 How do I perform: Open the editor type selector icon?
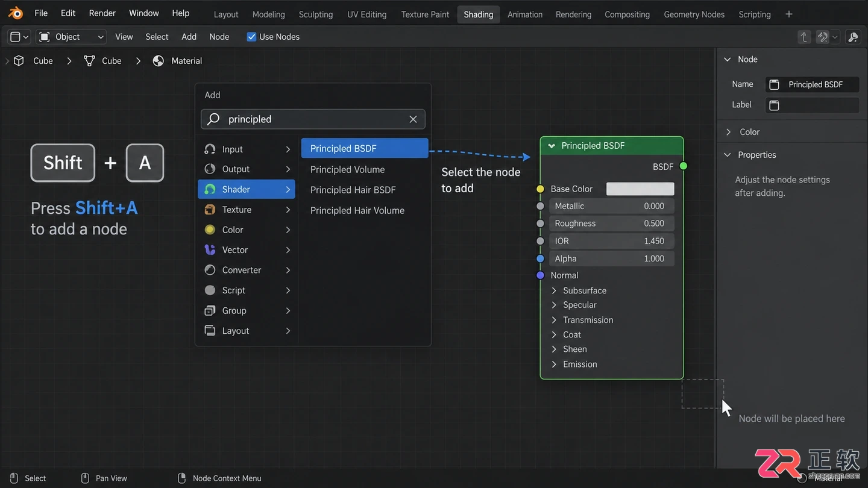19,37
